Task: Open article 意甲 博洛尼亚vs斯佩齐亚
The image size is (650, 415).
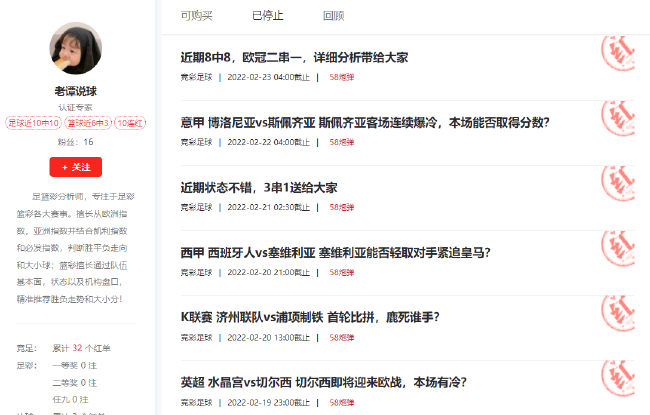Action: 365,122
